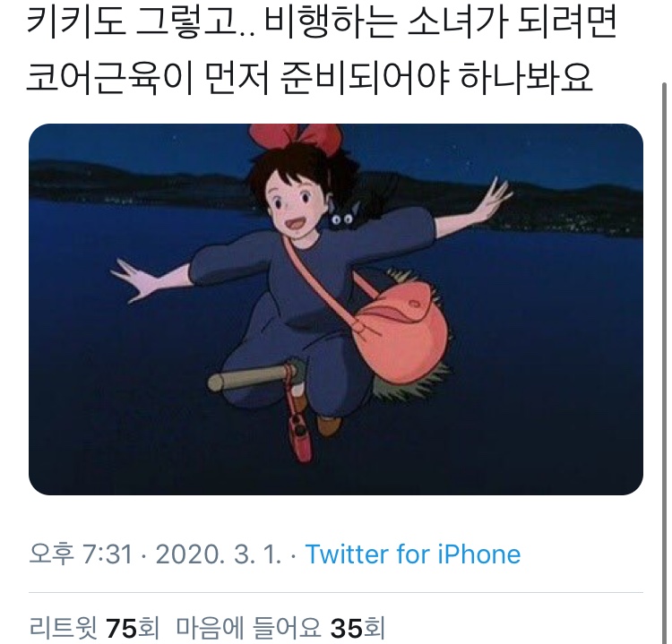Click the orange shoulder bag in the image
The height and width of the screenshot is (644, 672).
coord(394,330)
